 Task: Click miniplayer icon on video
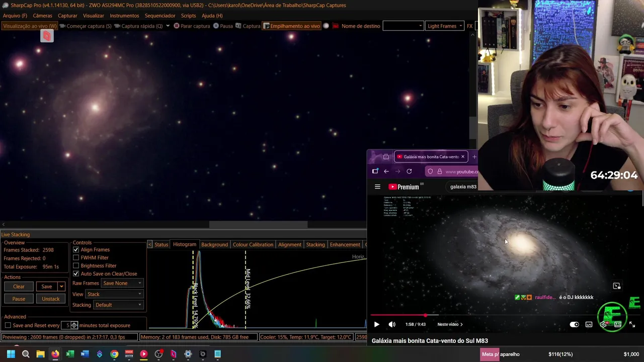(x=617, y=286)
